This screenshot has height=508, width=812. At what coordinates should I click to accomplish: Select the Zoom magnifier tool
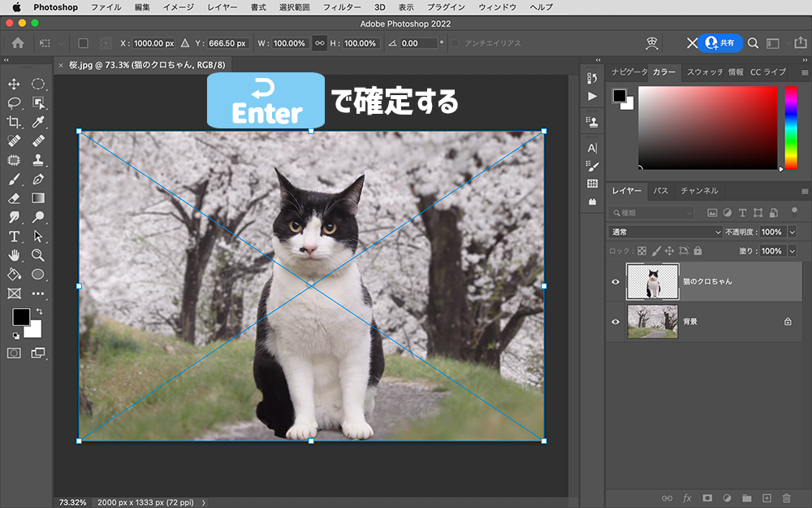(38, 255)
